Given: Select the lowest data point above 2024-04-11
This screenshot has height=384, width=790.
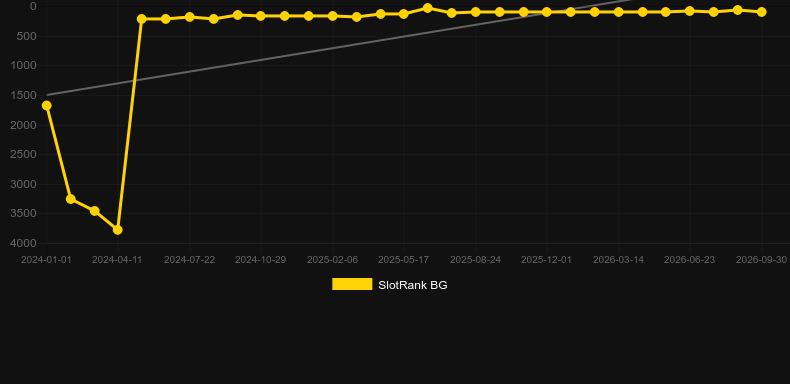Looking at the screenshot, I should pyautogui.click(x=118, y=230).
